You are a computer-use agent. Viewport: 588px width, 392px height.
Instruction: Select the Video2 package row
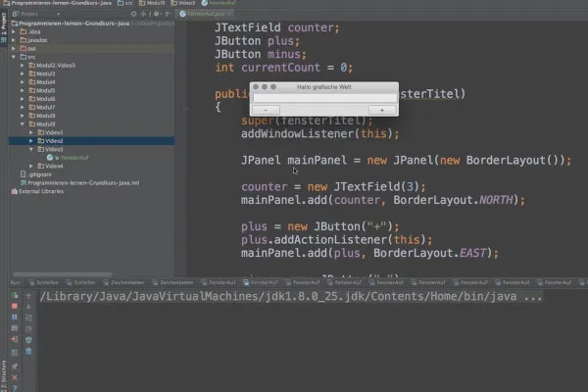click(91, 141)
